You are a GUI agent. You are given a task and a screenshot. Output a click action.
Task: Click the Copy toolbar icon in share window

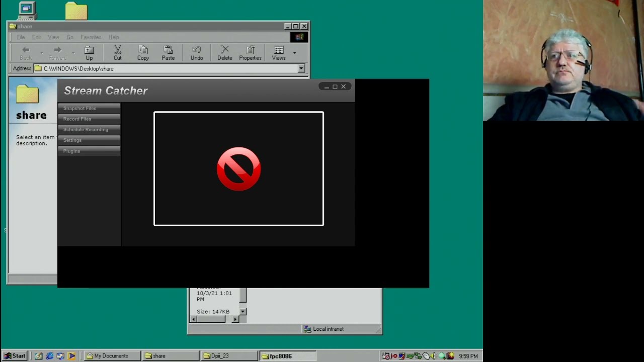coord(143,53)
